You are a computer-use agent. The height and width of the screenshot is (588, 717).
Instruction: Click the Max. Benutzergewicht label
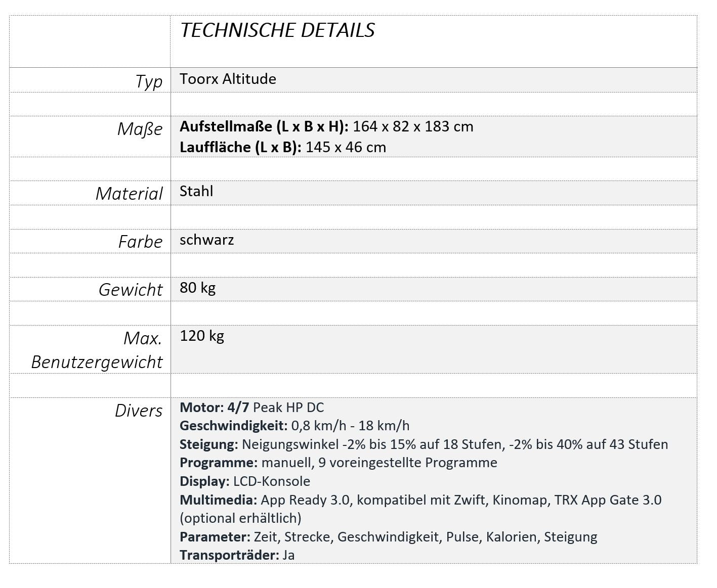(97, 350)
